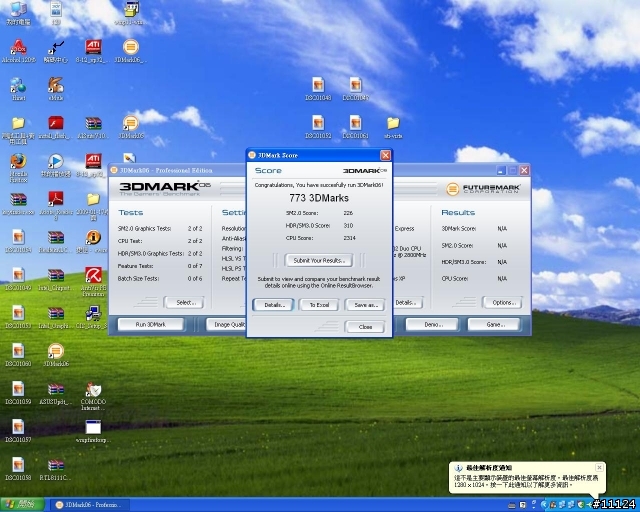The height and width of the screenshot is (512, 640).
Task: Click Select under Tests in 3DMark06
Action: pyautogui.click(x=184, y=303)
